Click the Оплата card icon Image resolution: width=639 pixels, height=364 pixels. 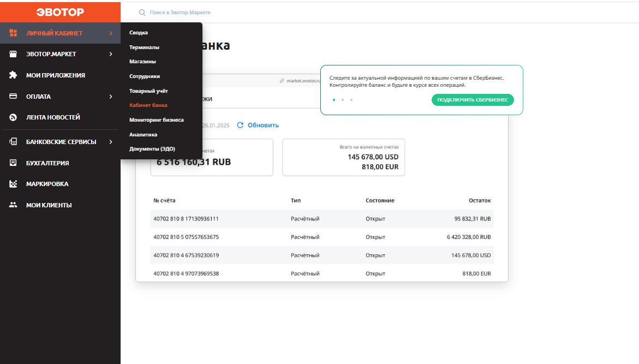pyautogui.click(x=13, y=96)
